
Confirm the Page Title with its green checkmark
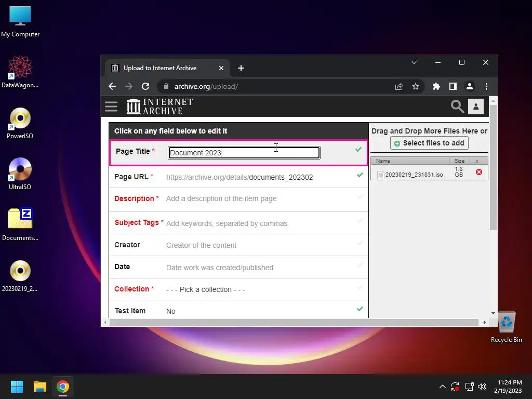click(358, 149)
